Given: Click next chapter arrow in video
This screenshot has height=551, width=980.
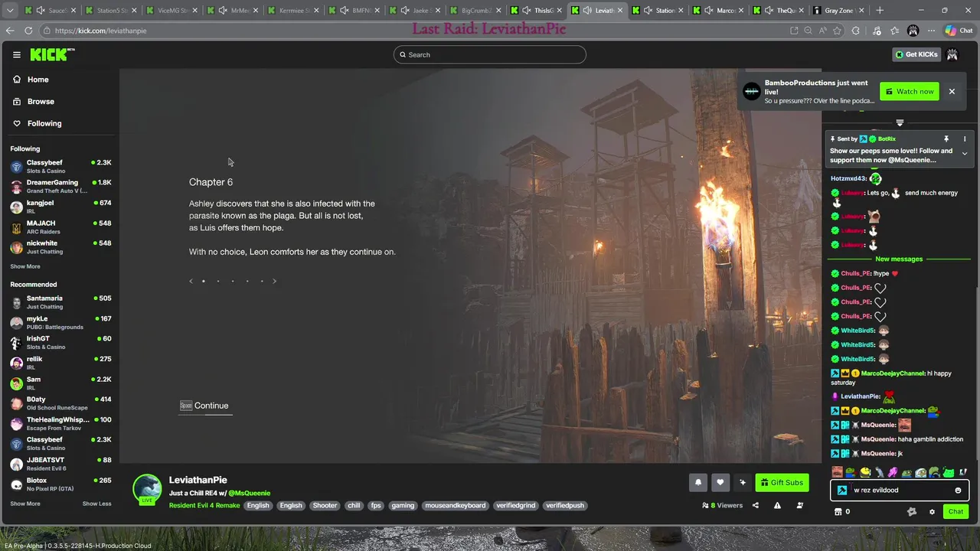Looking at the screenshot, I should (x=275, y=281).
